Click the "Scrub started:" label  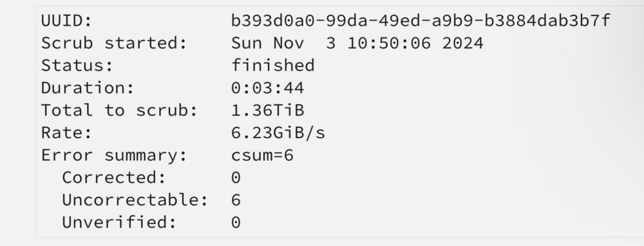point(114,43)
